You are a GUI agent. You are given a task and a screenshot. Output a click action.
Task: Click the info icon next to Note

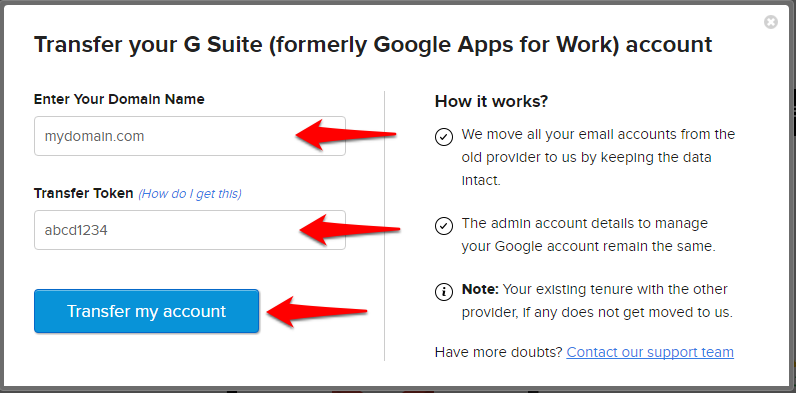[444, 291]
